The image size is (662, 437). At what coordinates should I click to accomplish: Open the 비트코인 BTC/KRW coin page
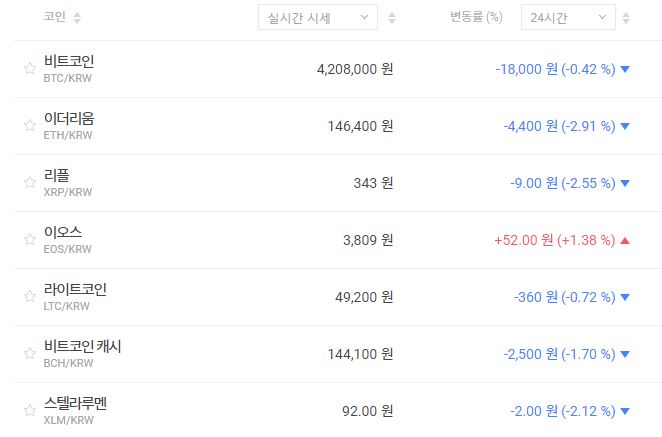[69, 62]
